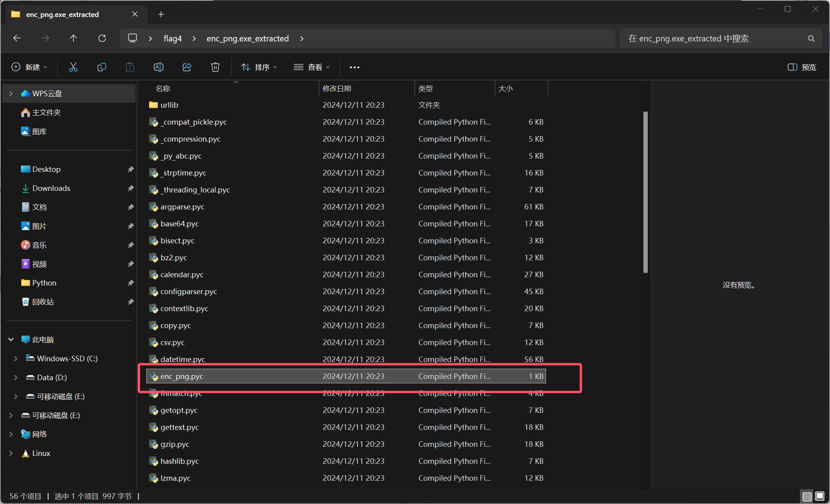Go back with the left arrow
Screen dimensions: 830x504
coord(17,38)
